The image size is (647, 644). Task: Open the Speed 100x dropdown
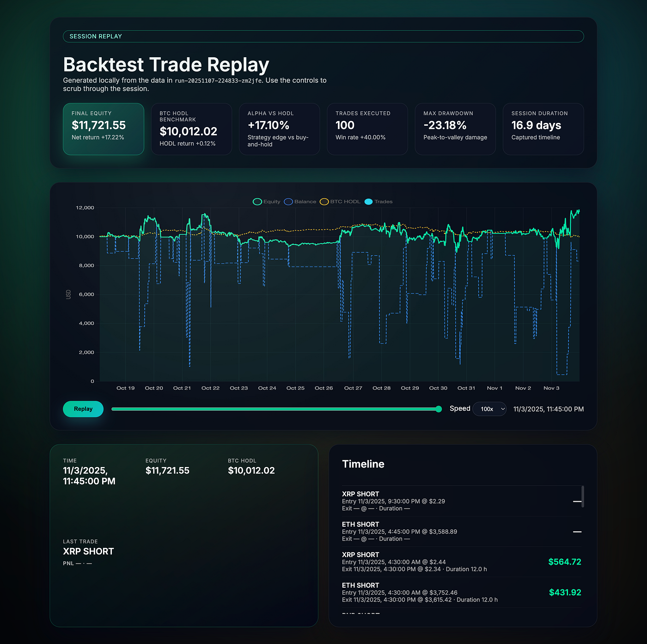(x=489, y=409)
